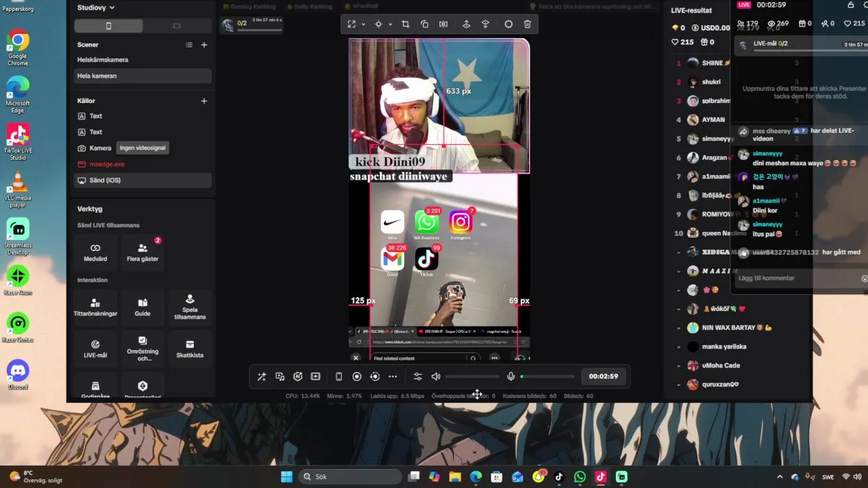The height and width of the screenshot is (488, 868).
Task: Select the crop tool in source toolbar
Action: coord(406,24)
